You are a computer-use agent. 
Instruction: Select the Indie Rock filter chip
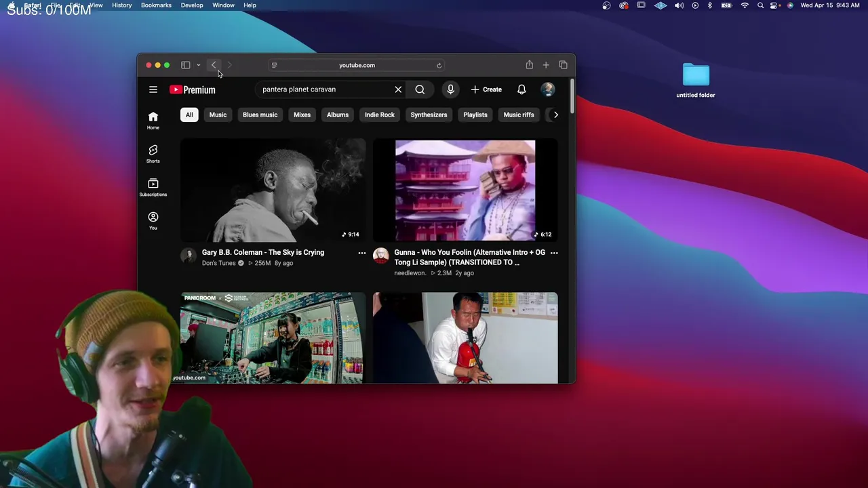[x=380, y=115]
